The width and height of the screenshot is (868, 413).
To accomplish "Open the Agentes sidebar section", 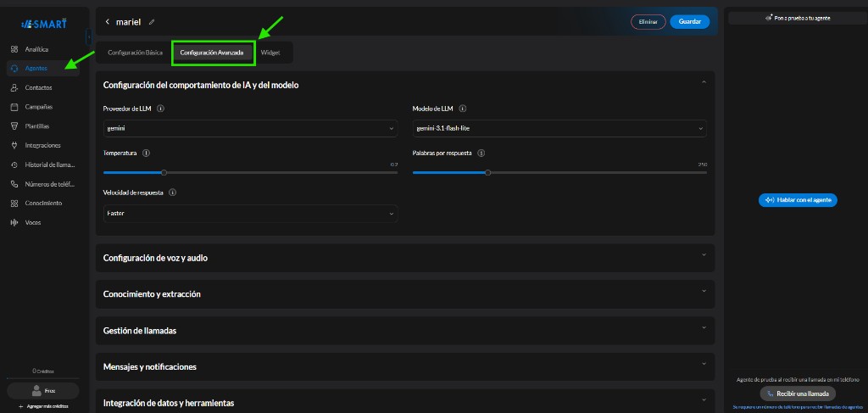I will point(42,69).
